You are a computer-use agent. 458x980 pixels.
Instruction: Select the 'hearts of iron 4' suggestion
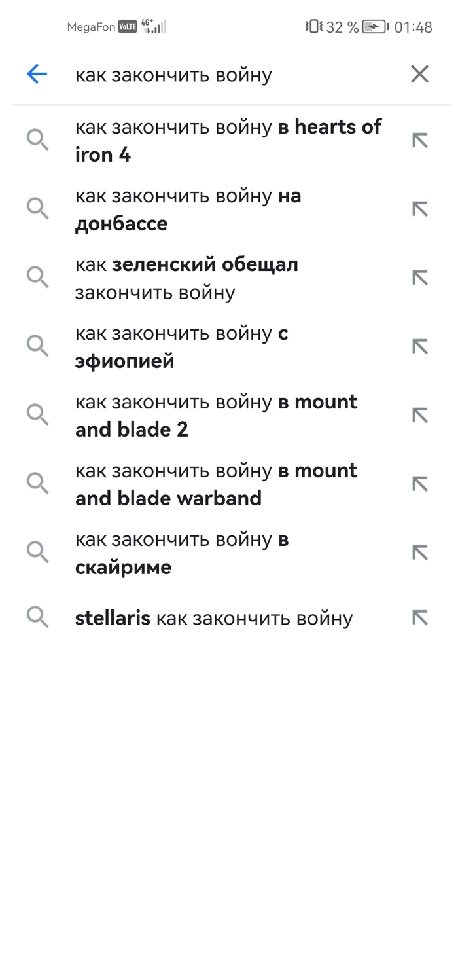click(x=228, y=140)
